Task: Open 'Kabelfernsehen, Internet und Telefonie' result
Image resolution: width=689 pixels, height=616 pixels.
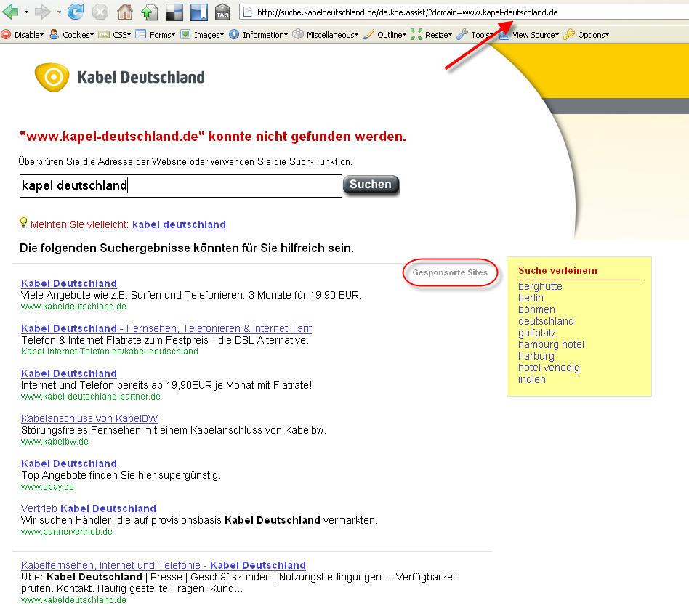Action: (x=164, y=565)
